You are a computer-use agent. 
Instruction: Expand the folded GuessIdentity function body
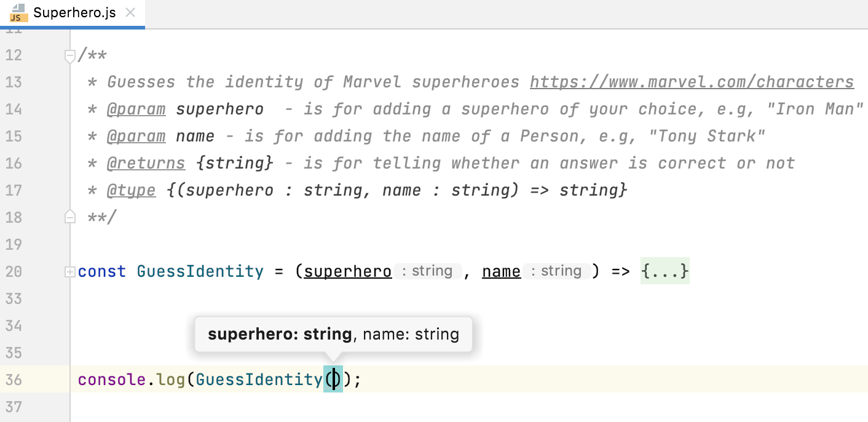coord(69,271)
